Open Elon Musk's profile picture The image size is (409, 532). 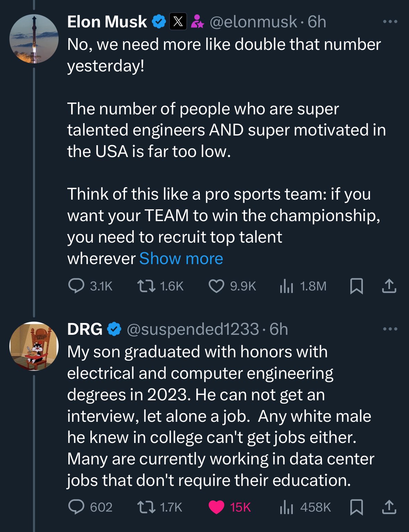[x=34, y=39]
